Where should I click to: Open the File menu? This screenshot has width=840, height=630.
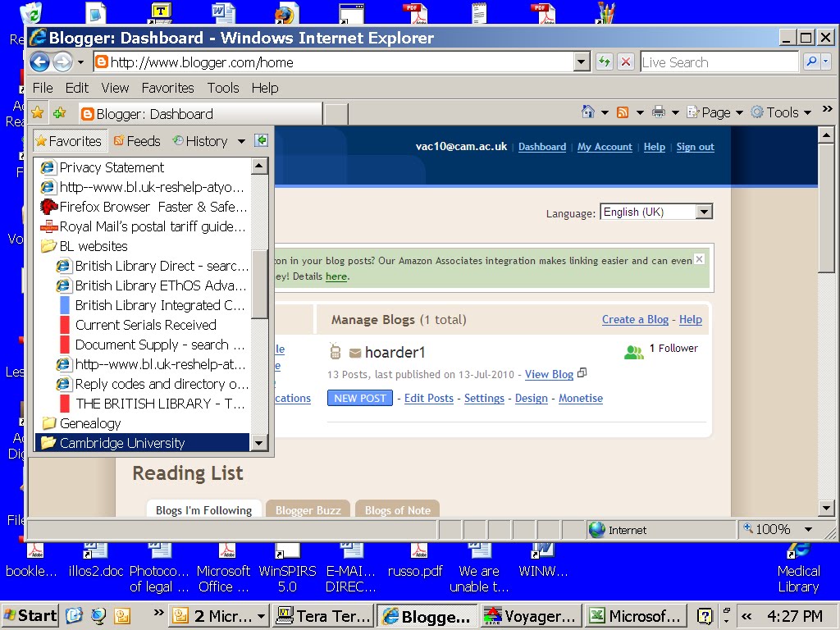click(43, 88)
